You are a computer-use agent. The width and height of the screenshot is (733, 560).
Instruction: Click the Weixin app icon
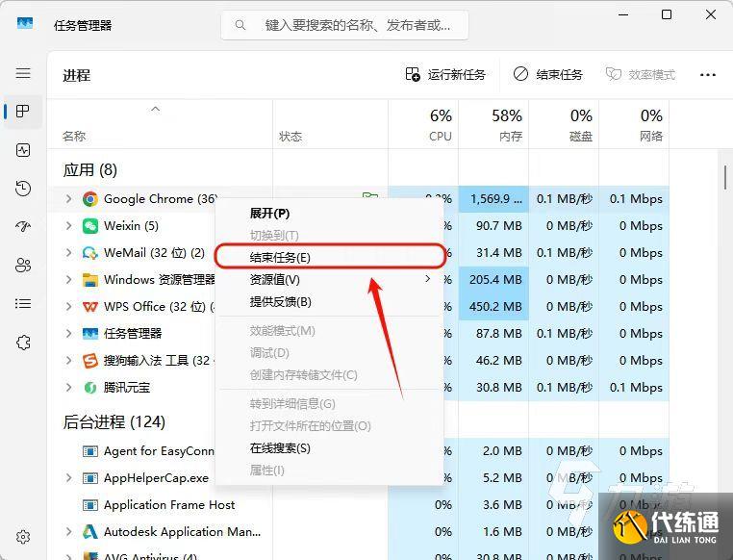pyautogui.click(x=90, y=226)
